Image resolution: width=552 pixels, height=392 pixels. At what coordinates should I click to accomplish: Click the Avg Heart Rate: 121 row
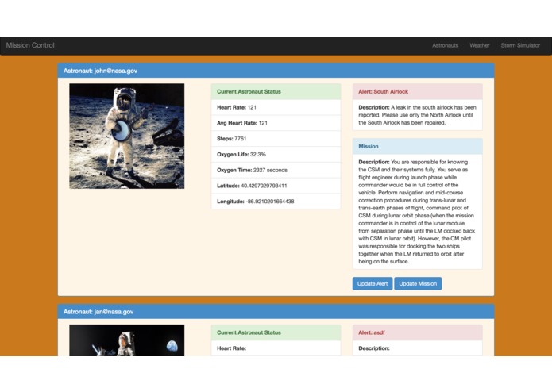point(276,123)
